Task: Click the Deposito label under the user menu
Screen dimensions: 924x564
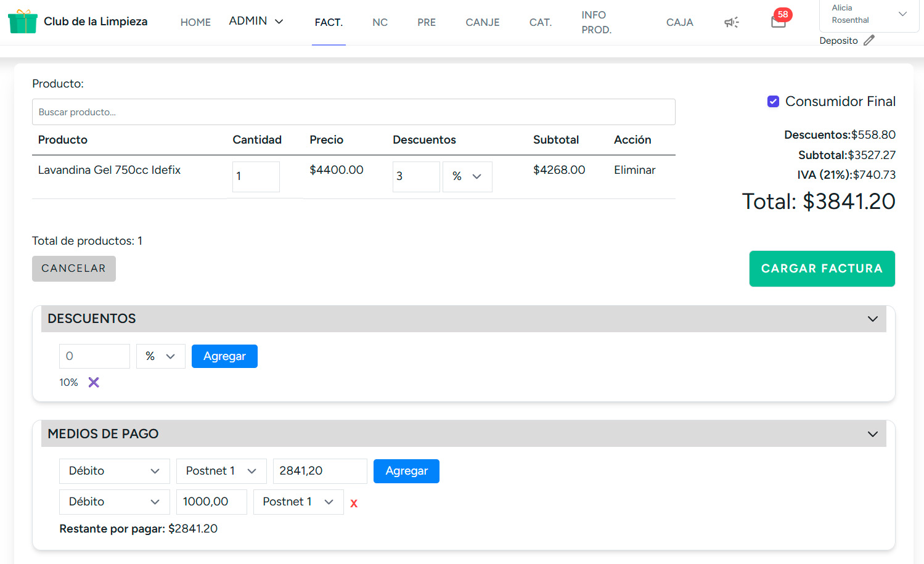Action: 838,41
